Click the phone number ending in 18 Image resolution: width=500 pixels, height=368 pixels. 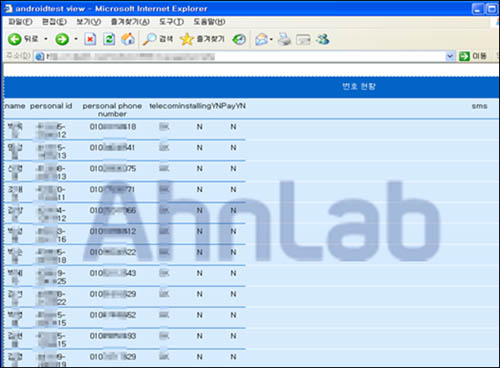coord(113,127)
